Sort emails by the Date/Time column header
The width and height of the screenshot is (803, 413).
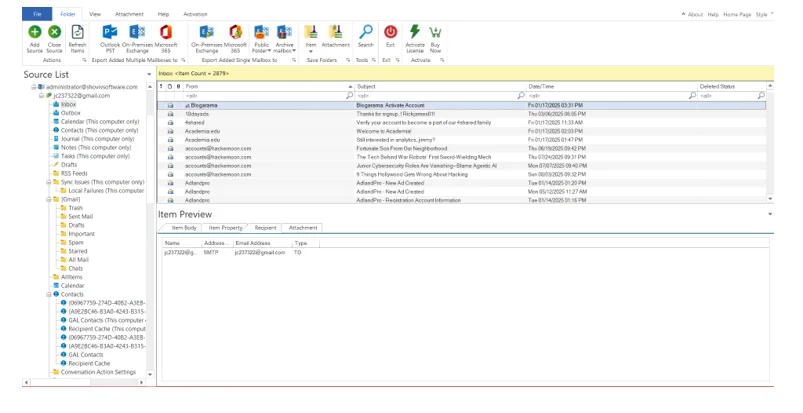click(x=612, y=87)
